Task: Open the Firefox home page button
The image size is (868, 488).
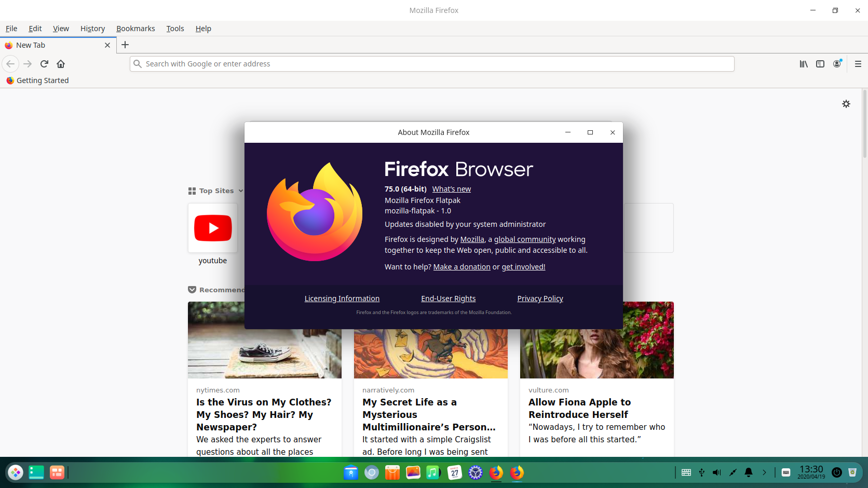Action: tap(61, 64)
